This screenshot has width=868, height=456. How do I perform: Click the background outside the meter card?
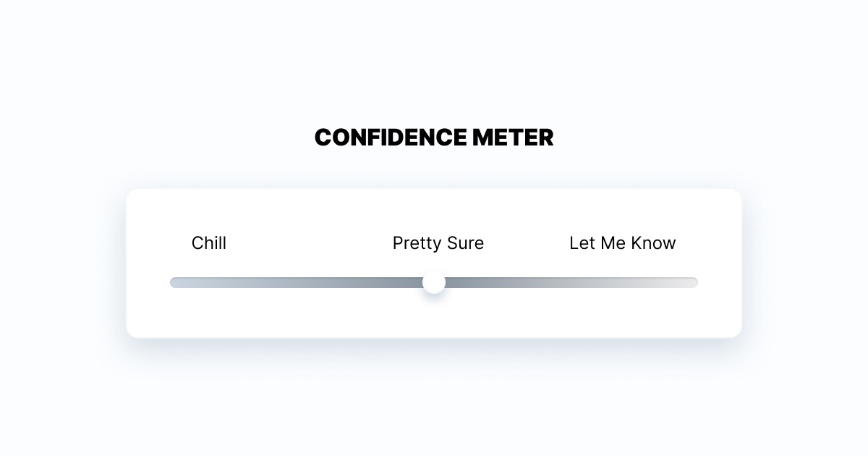click(x=434, y=405)
